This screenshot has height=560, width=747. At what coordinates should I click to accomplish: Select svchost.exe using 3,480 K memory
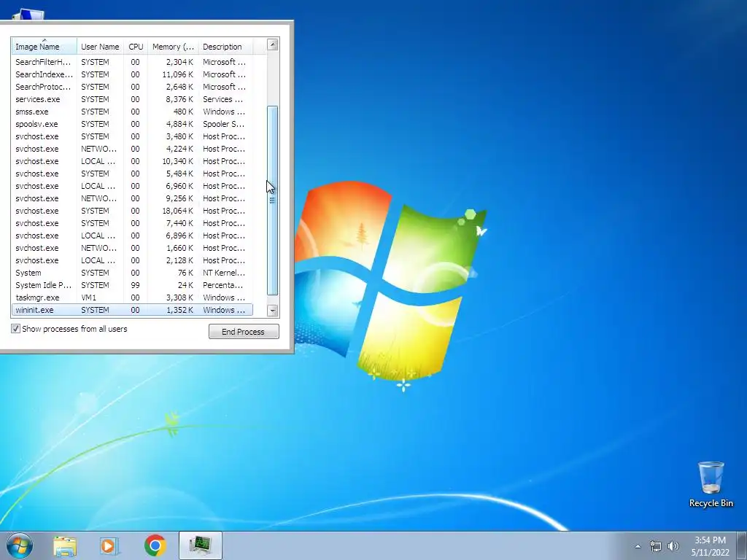(132, 136)
